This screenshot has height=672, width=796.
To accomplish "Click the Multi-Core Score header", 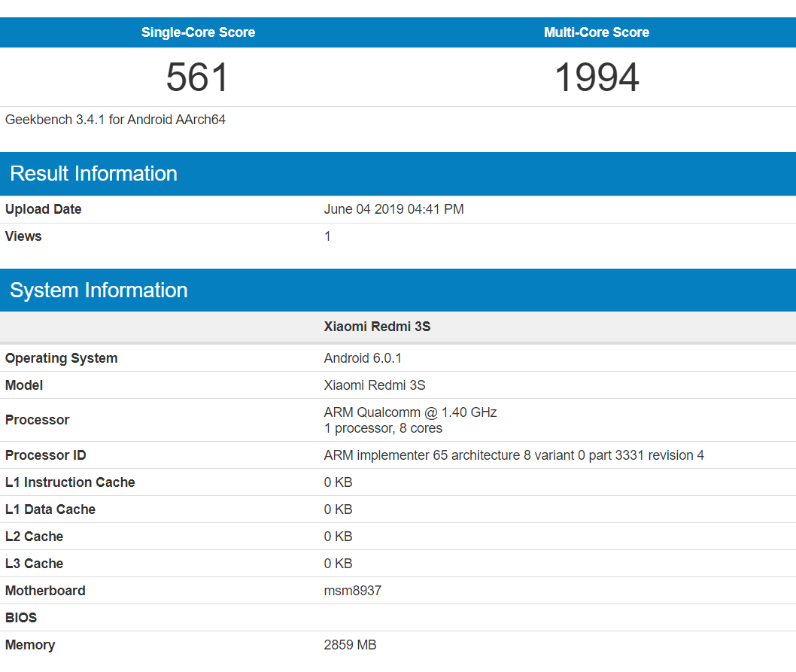I will (x=597, y=32).
